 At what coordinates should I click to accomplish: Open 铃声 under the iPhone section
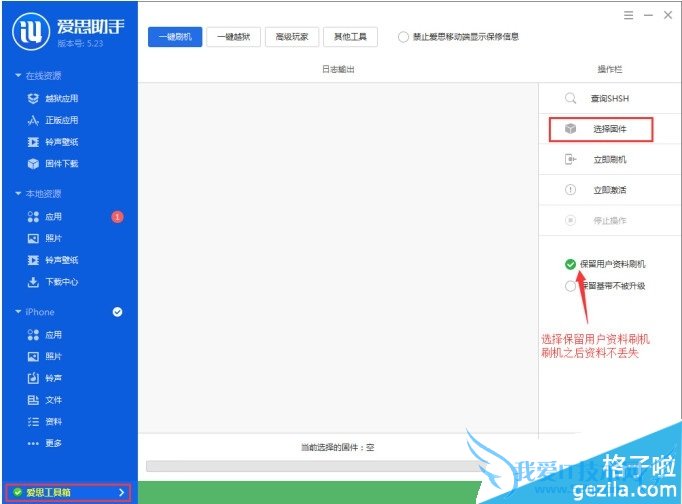click(x=53, y=378)
